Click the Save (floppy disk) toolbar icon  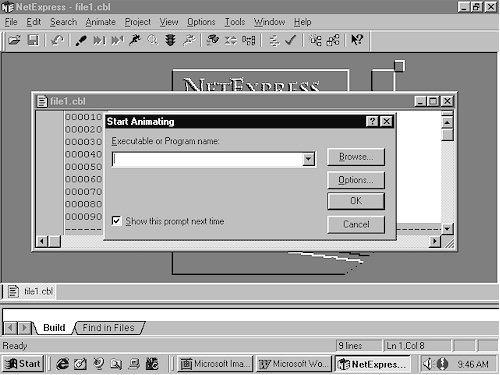coord(33,40)
